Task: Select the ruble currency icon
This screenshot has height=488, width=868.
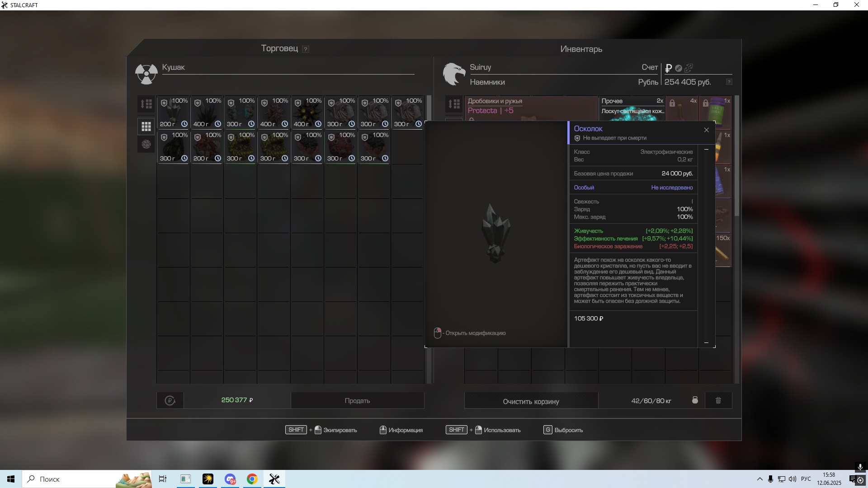Action: click(x=668, y=68)
